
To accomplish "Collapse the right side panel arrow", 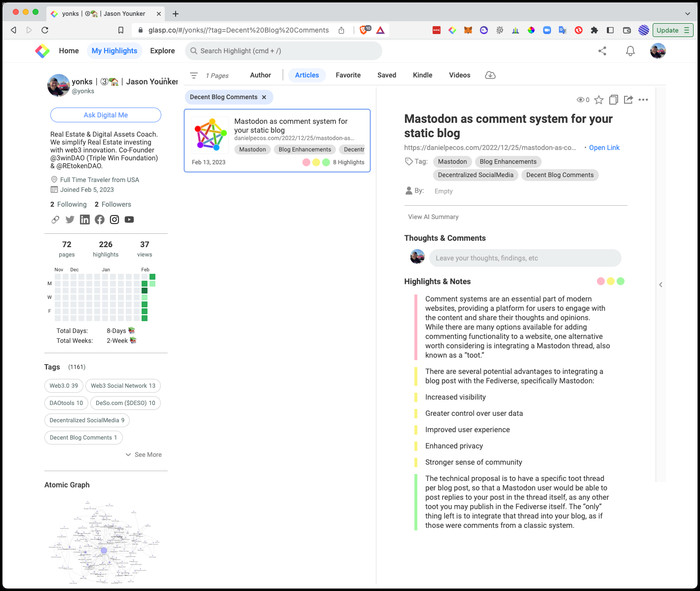I will pyautogui.click(x=661, y=285).
